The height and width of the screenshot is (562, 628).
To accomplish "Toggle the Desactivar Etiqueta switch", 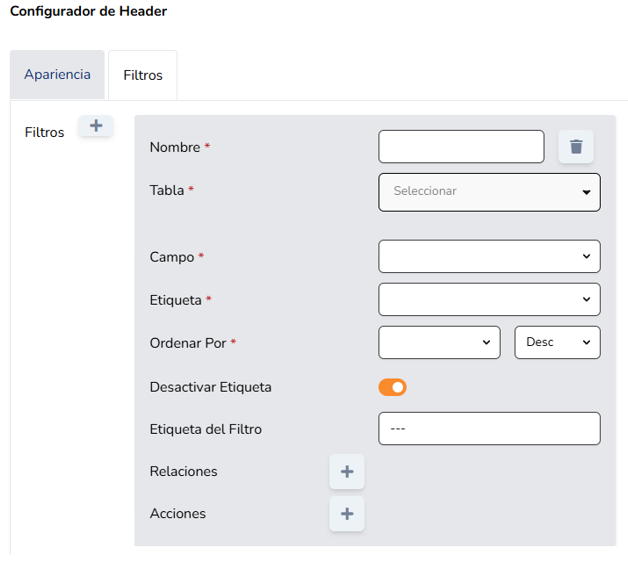I will [x=393, y=387].
